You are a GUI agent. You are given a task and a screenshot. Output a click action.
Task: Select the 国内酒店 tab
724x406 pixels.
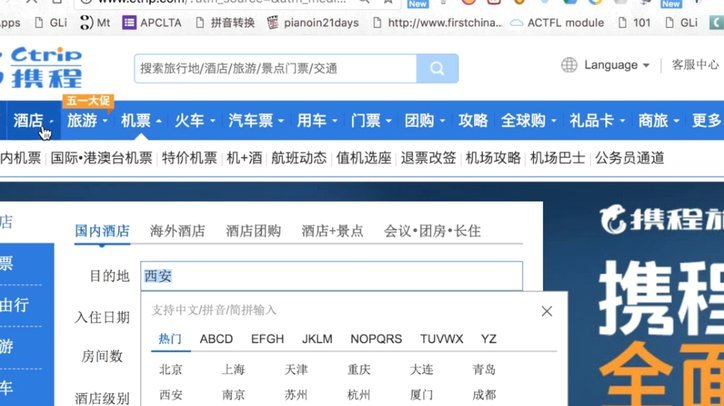(x=102, y=231)
